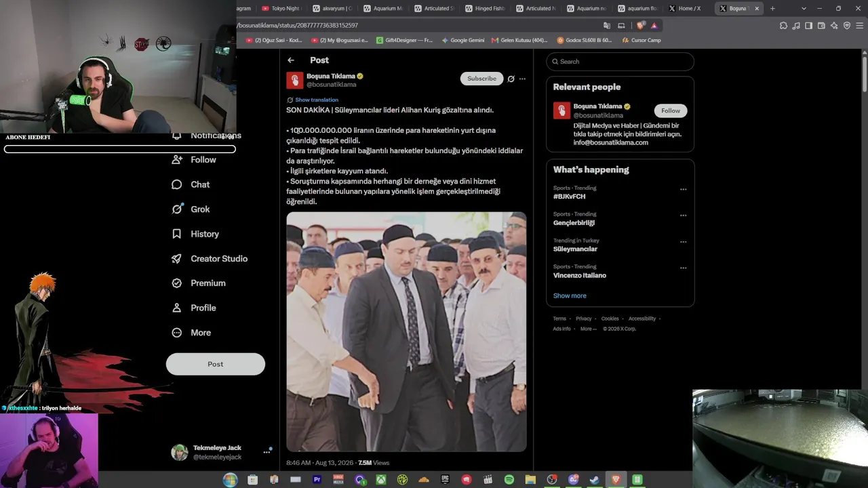Click the translate page icon in address bar

point(607,25)
